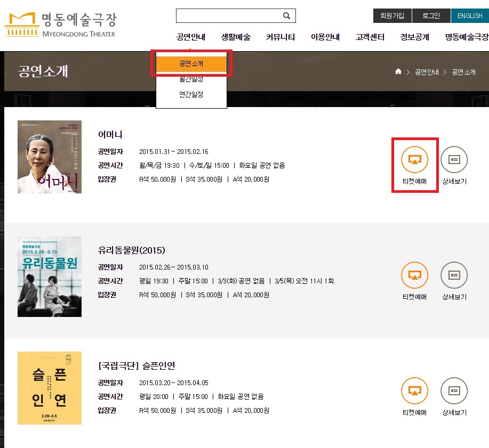Click date text 2015.03.20~ 2015.04.05
This screenshot has width=489, height=448.
[x=174, y=383]
